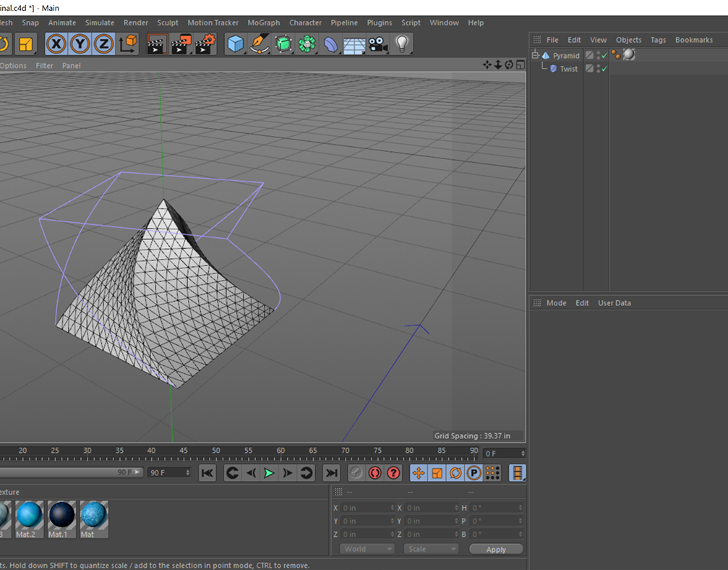Open the World coordinate system dropdown
Screen dimensions: 728x570
click(367, 549)
